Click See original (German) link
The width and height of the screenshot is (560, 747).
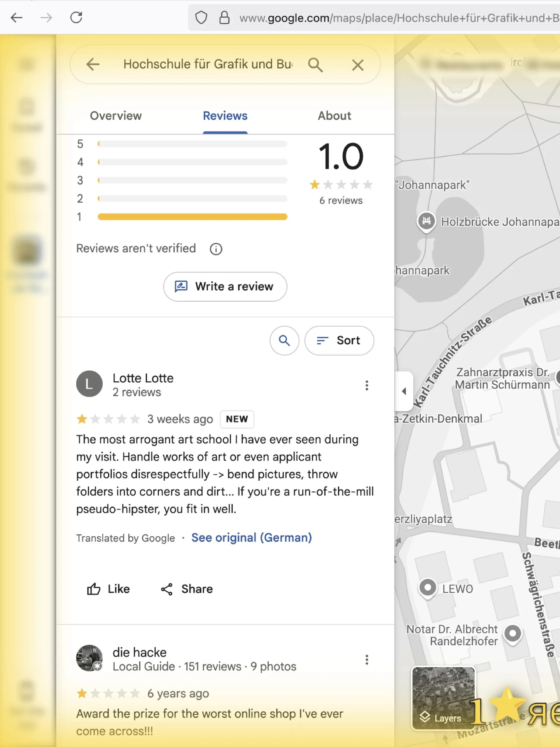coord(251,537)
